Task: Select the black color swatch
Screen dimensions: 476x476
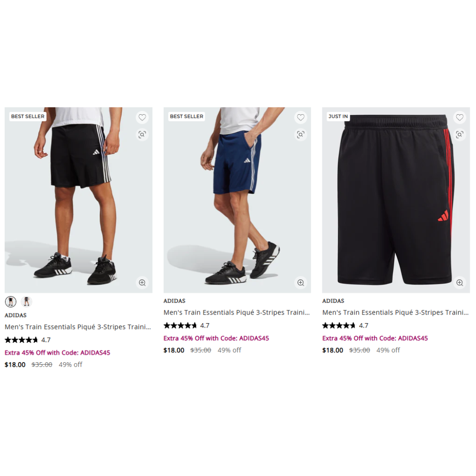Action: point(10,301)
